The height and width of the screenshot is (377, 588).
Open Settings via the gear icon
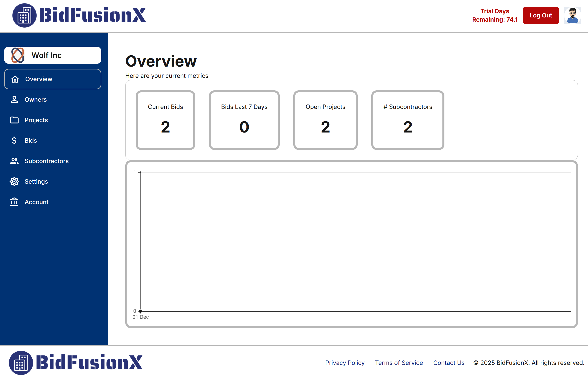[x=14, y=181]
